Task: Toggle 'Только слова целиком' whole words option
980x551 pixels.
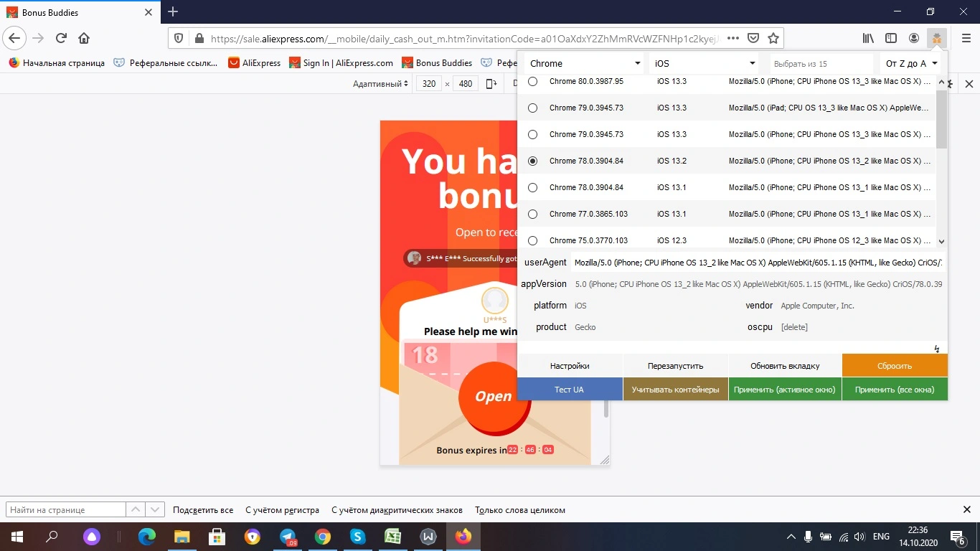Action: click(520, 510)
